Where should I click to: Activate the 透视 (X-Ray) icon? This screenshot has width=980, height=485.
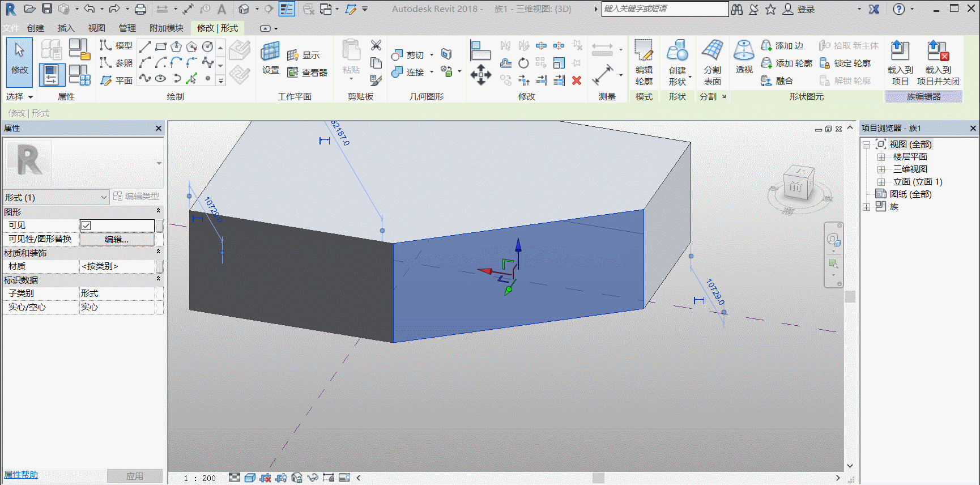pos(744,57)
